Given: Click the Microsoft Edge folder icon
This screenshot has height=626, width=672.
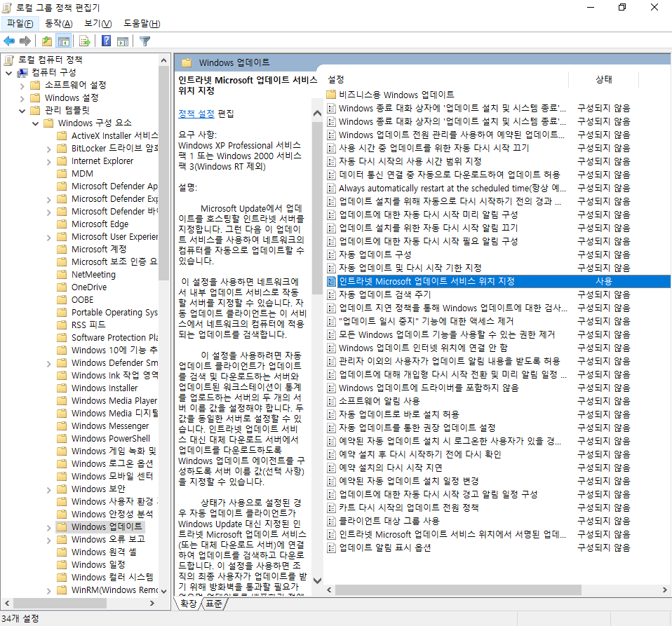Looking at the screenshot, I should point(62,224).
